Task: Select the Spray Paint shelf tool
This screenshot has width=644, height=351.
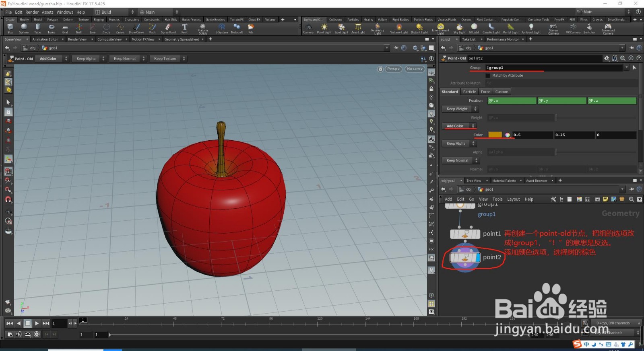Action: point(169,29)
